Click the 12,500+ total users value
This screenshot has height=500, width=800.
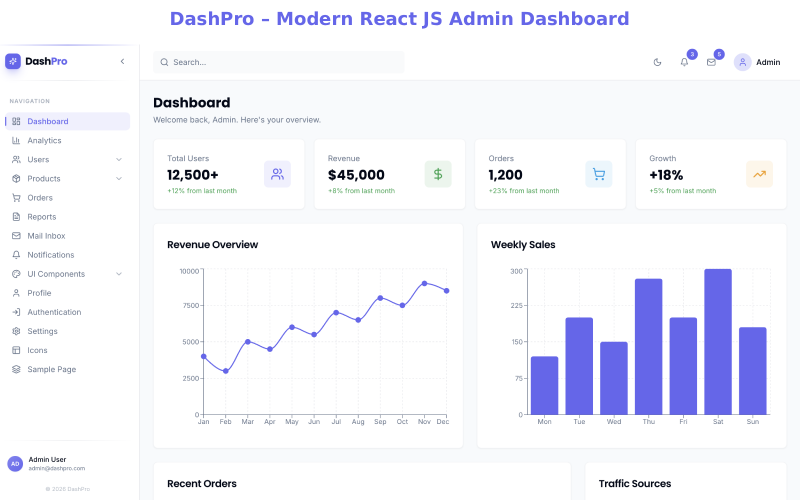point(193,175)
